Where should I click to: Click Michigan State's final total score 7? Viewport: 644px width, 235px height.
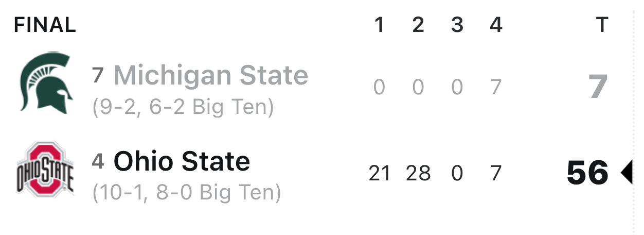point(599,87)
